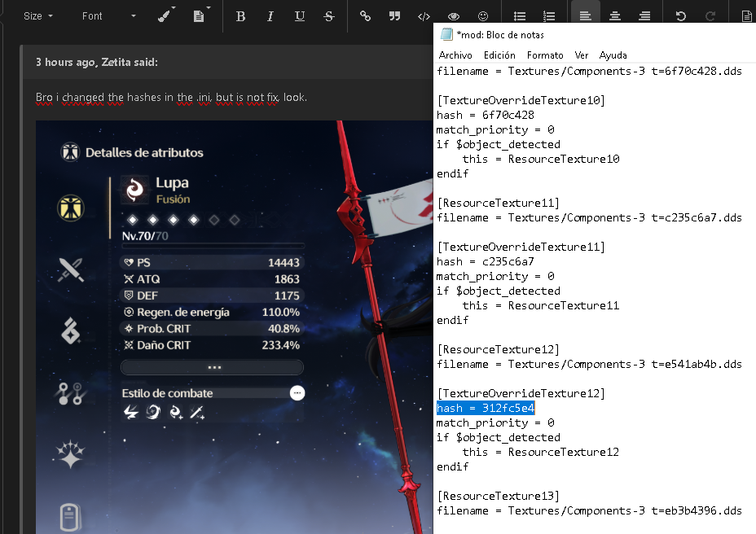This screenshot has height=534, width=756.
Task: Insert a link with chain icon
Action: tap(365, 16)
